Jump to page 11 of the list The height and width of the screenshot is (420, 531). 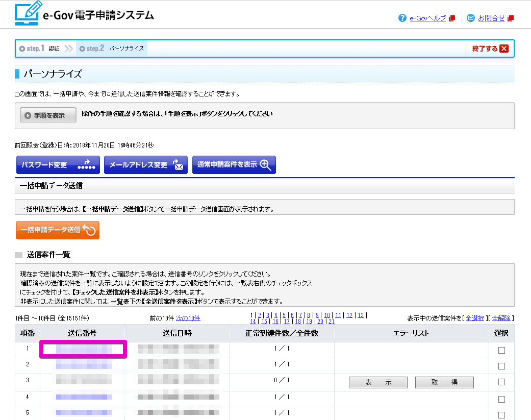pyautogui.click(x=338, y=315)
